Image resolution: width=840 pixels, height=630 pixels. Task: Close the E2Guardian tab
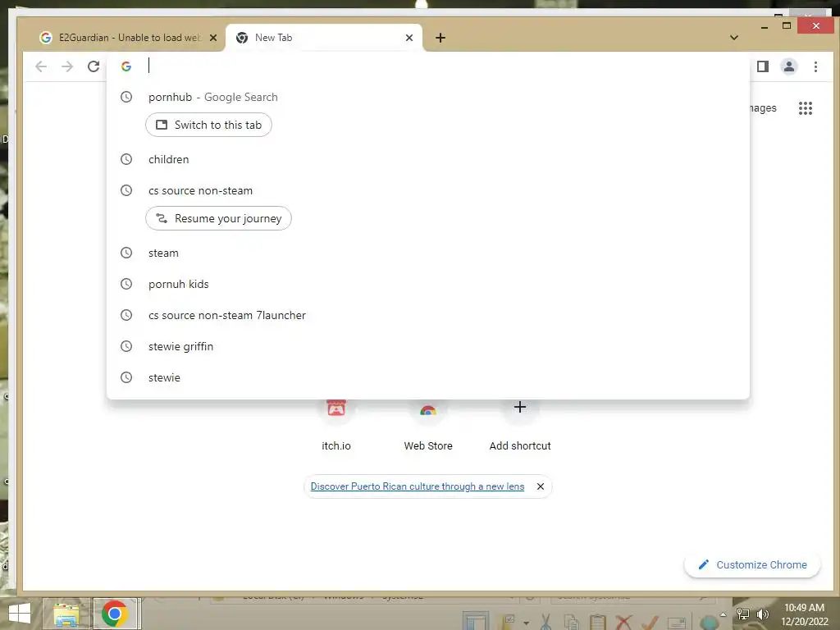click(213, 38)
